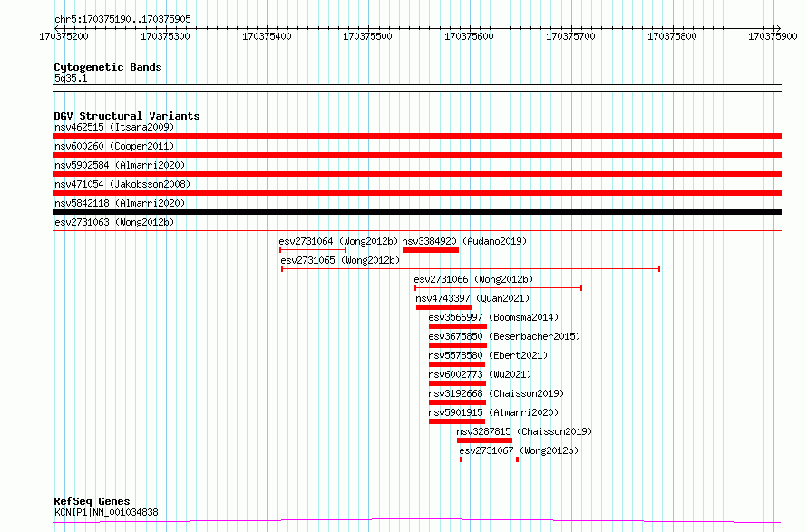Open variant esv2731065 (Wong2012b) label
The height and width of the screenshot is (532, 807).
pyautogui.click(x=340, y=260)
